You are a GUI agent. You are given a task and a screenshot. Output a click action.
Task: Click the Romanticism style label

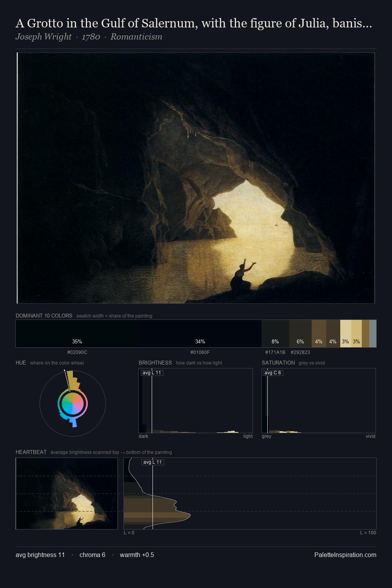[136, 37]
